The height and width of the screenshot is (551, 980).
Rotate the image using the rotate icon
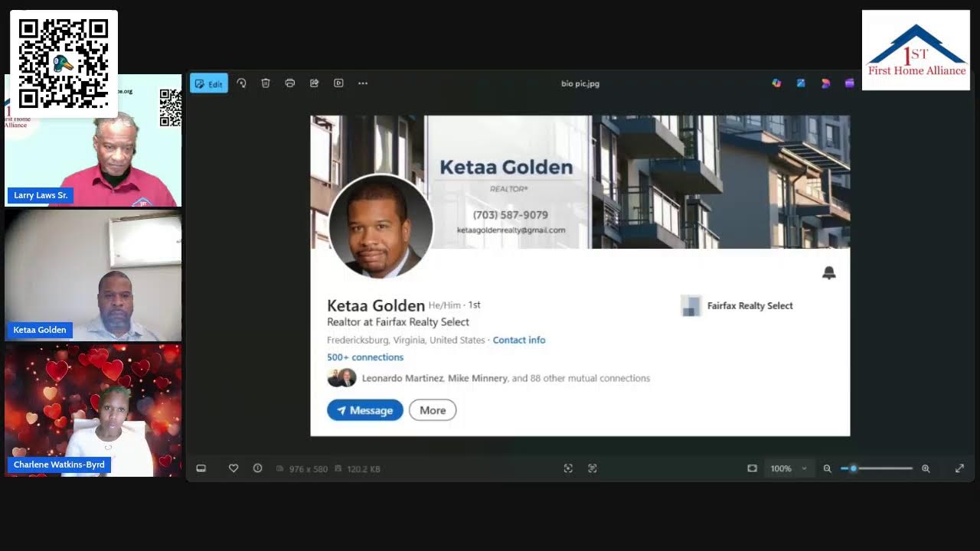tap(241, 83)
